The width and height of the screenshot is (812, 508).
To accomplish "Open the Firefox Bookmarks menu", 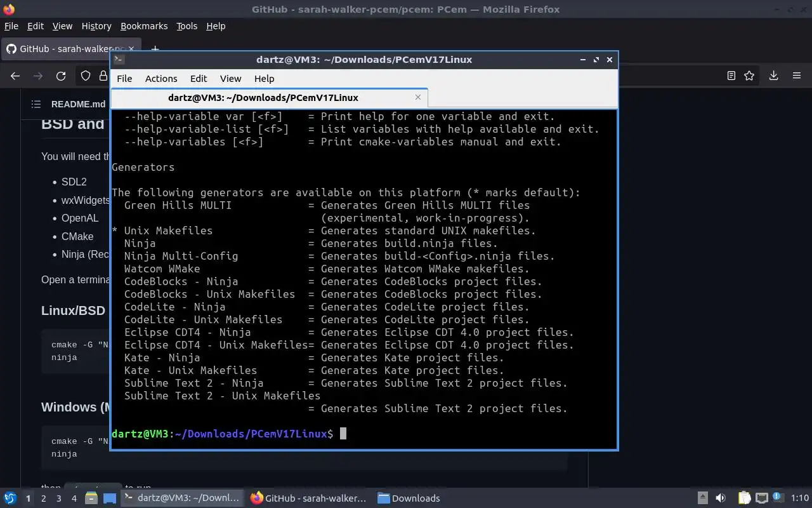I will (144, 26).
